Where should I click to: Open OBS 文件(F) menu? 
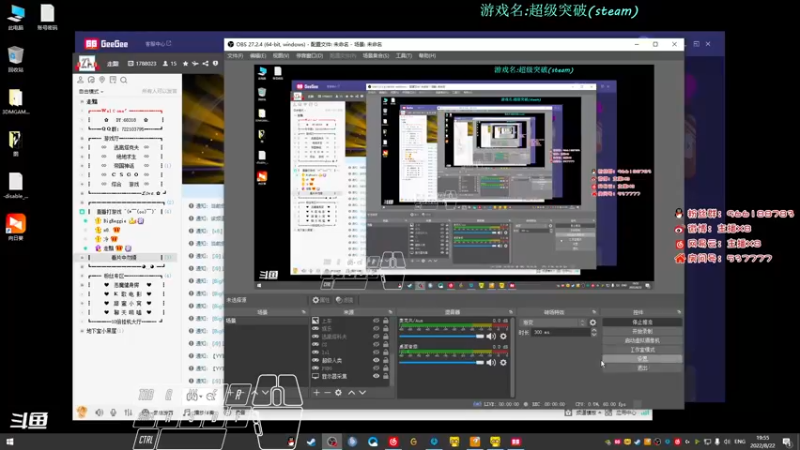point(235,56)
